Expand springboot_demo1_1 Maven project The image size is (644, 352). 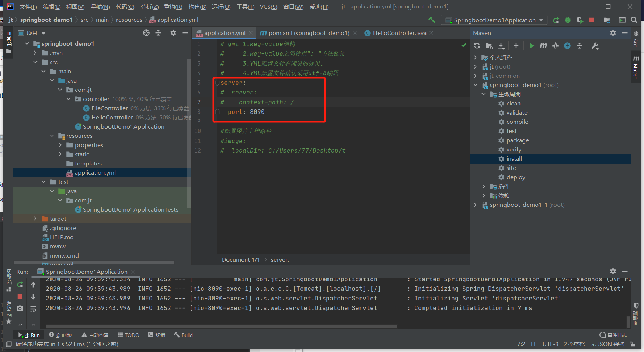(x=475, y=205)
